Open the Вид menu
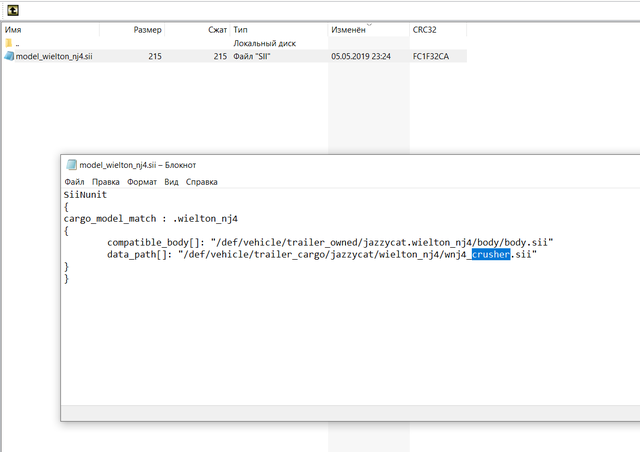Image resolution: width=640 pixels, height=452 pixels. click(172, 182)
